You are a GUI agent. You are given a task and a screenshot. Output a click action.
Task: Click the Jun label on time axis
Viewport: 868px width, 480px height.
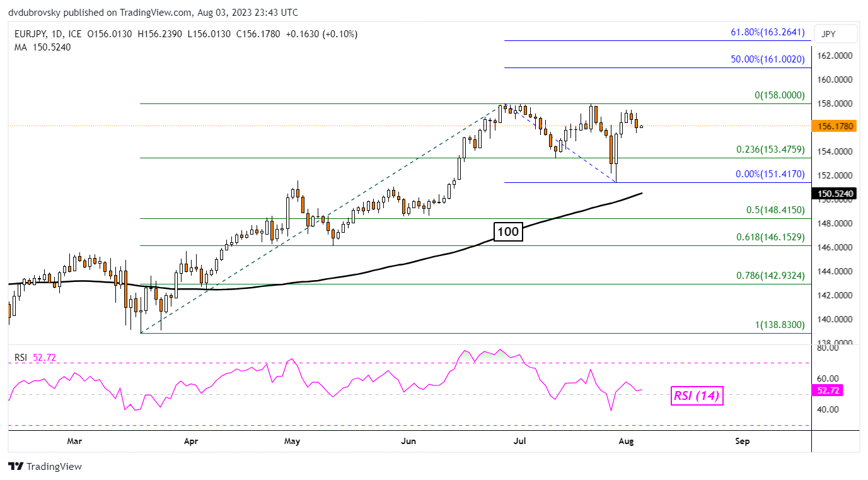pyautogui.click(x=408, y=441)
